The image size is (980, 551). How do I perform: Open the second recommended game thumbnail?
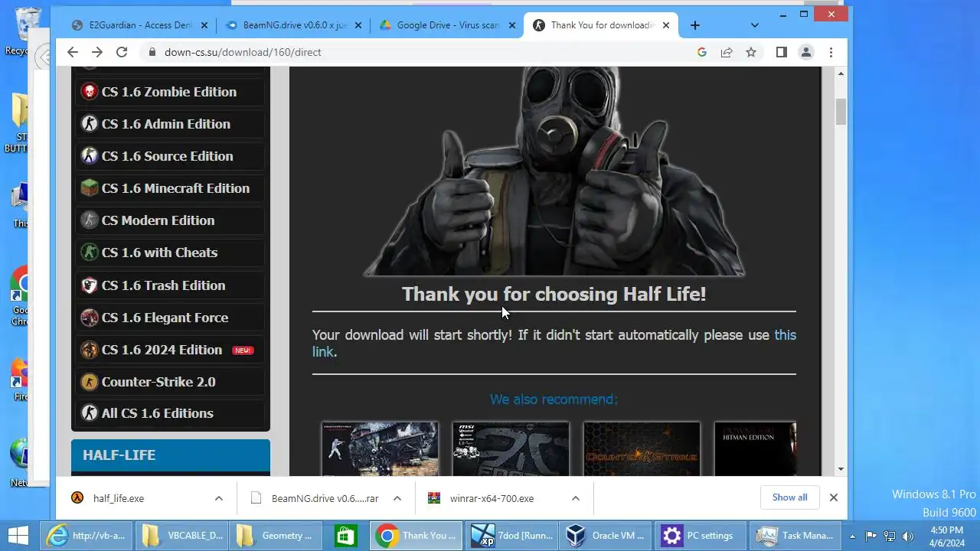pos(511,449)
